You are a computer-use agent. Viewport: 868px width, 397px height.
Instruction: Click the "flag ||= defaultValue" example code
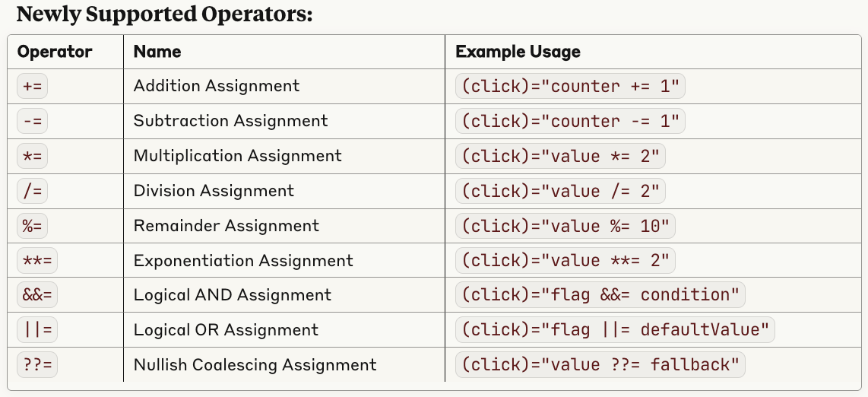tap(615, 330)
